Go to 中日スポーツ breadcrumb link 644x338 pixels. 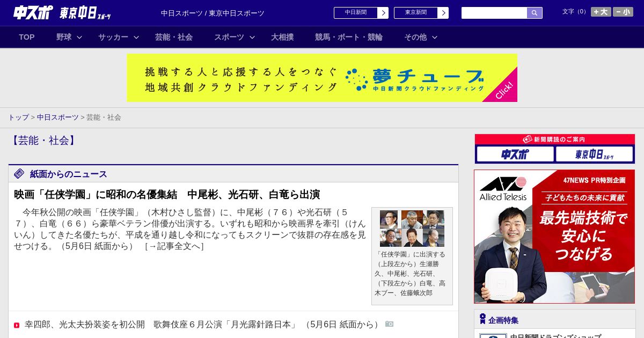[57, 117]
